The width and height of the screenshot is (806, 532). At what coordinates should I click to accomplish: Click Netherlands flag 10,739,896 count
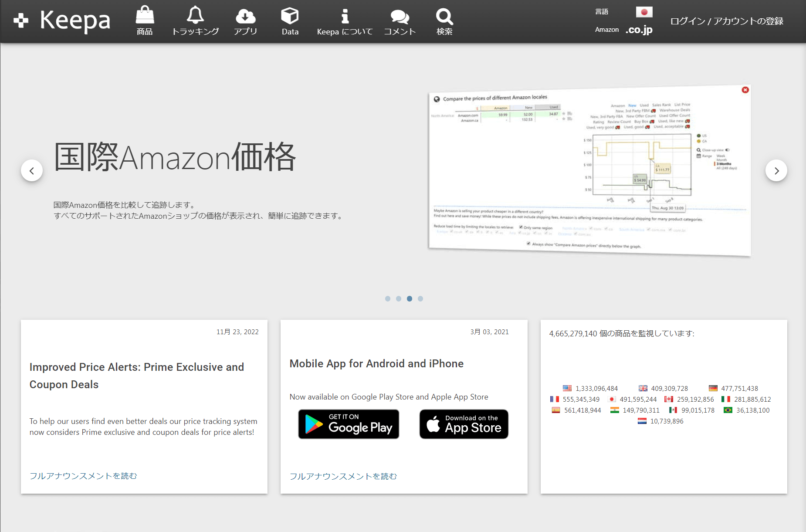[x=660, y=421]
